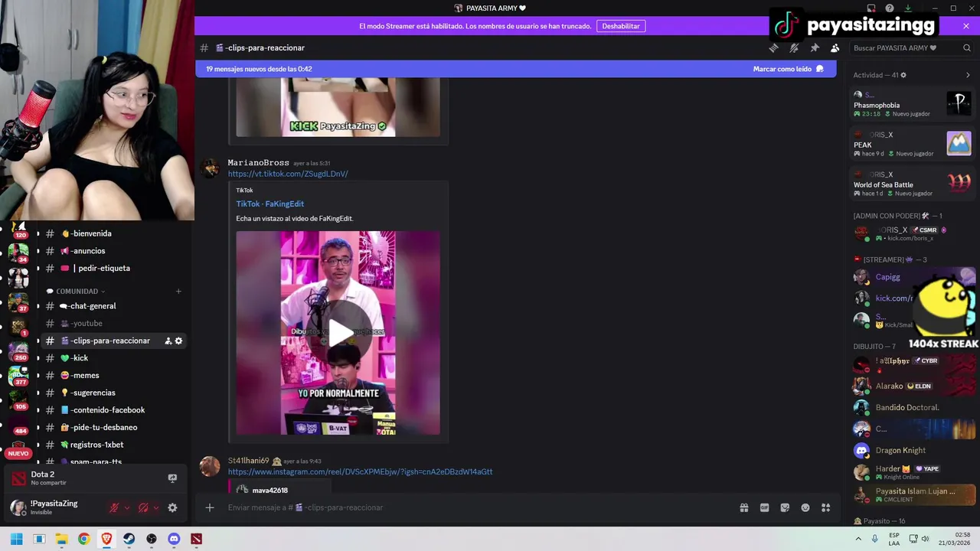Open server with 250 unread badge
Screen dimensions: 980x551
tap(18, 350)
